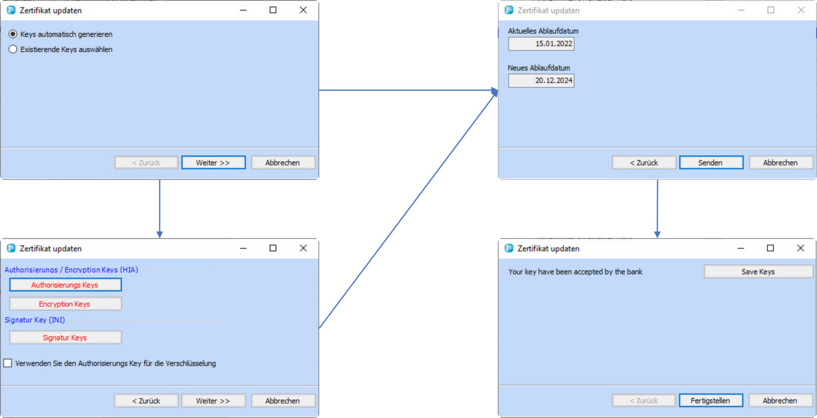Choose the "Existierende Keys auswählen" radio option
This screenshot has width=817, height=418.
pos(13,49)
